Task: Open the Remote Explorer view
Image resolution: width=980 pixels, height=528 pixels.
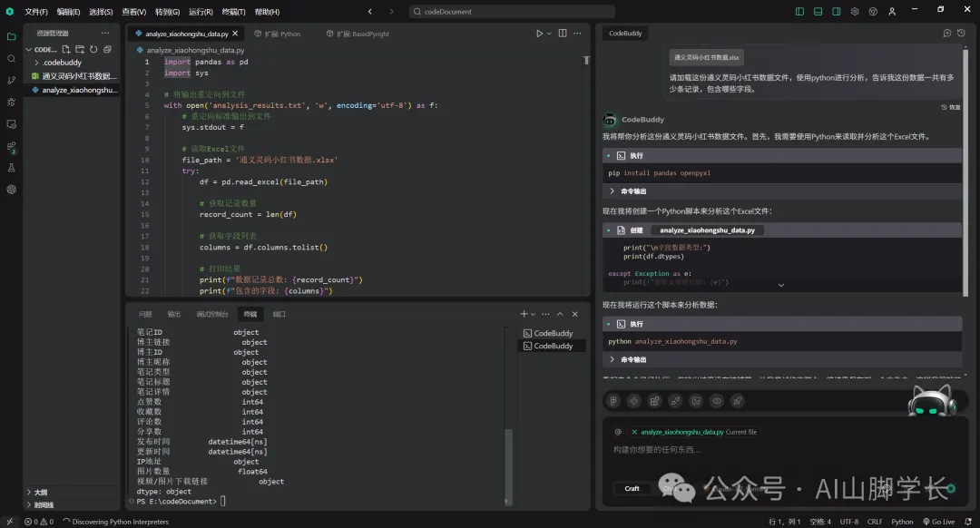Action: (x=11, y=124)
